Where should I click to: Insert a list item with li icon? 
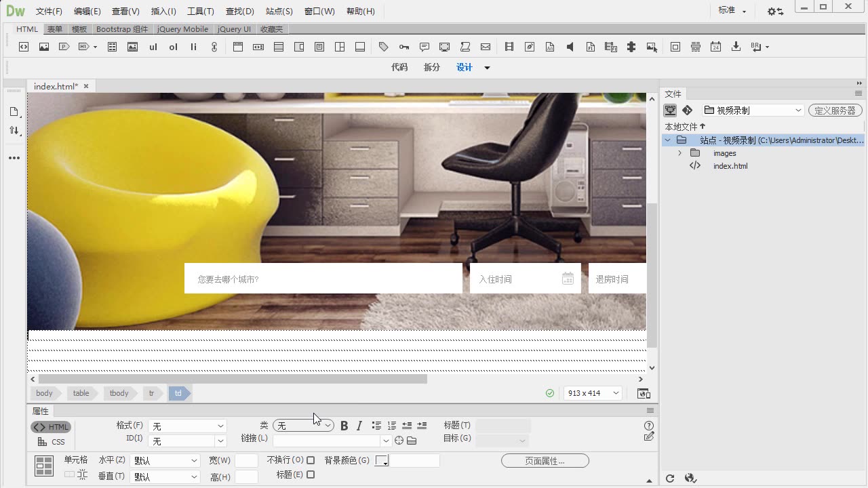(194, 47)
